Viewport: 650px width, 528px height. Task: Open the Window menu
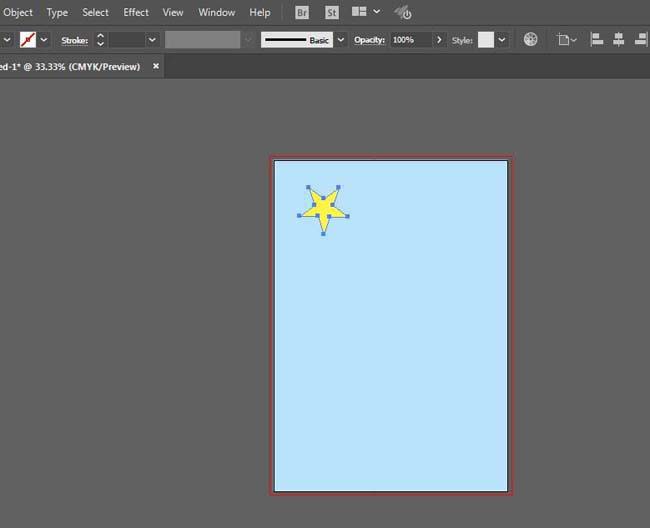pos(216,12)
